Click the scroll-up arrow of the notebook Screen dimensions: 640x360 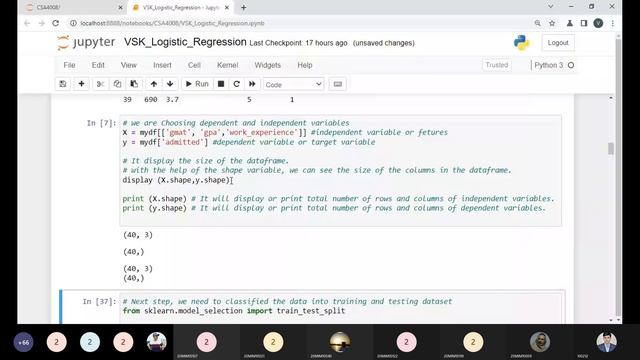611,98
